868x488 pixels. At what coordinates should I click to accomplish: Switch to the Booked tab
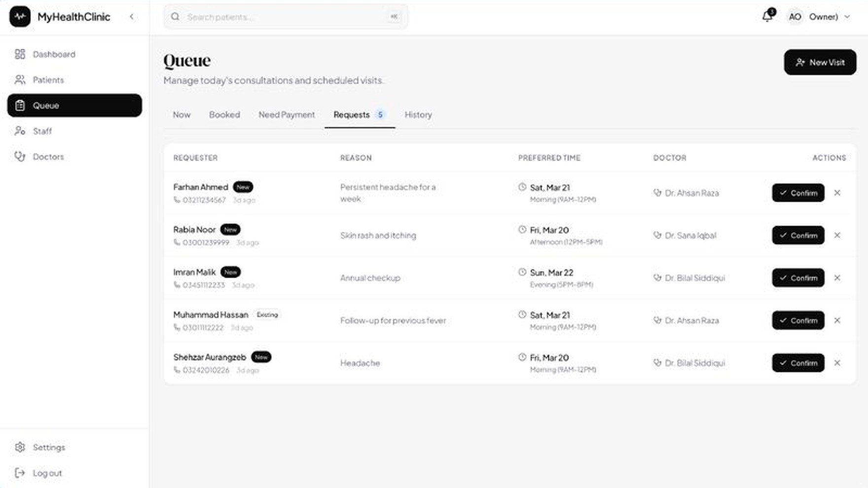click(224, 115)
